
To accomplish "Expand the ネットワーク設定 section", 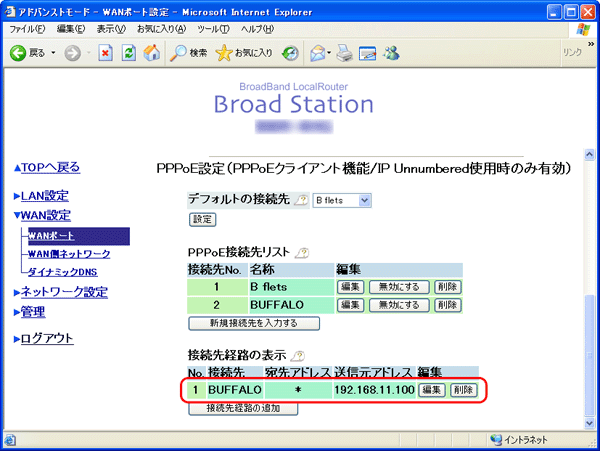I will point(16,293).
